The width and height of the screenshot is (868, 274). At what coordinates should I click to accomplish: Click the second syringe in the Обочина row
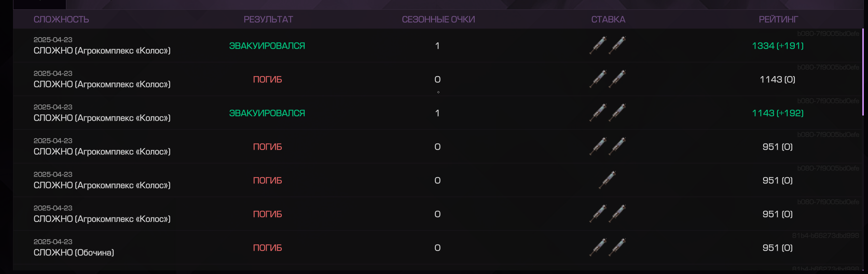point(617,248)
